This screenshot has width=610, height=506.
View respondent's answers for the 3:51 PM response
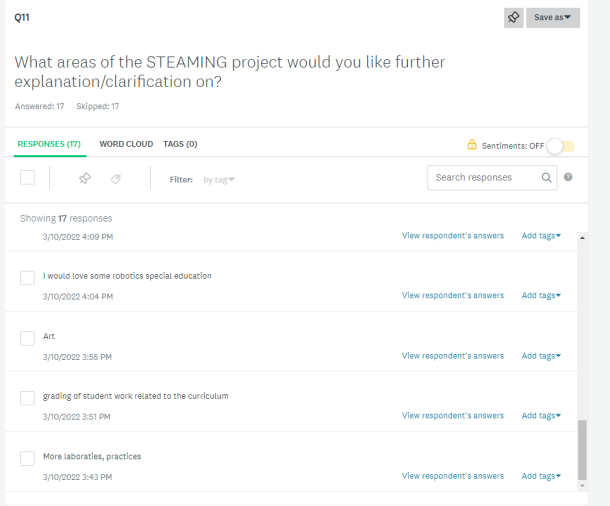pos(453,416)
